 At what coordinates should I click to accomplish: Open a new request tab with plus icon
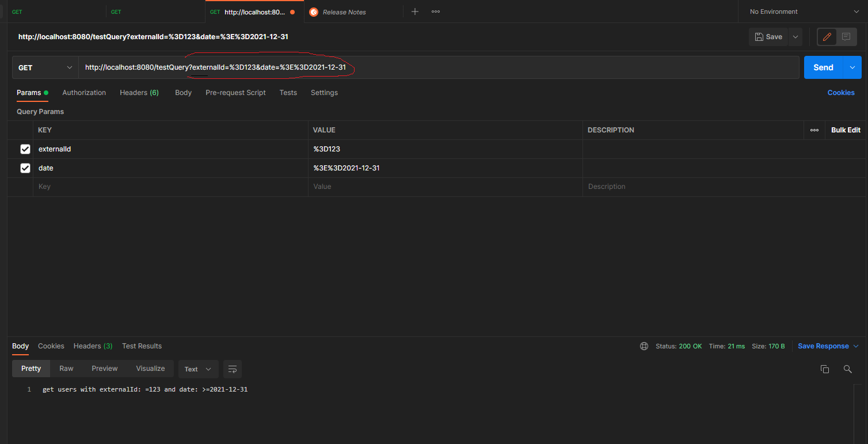pos(415,12)
